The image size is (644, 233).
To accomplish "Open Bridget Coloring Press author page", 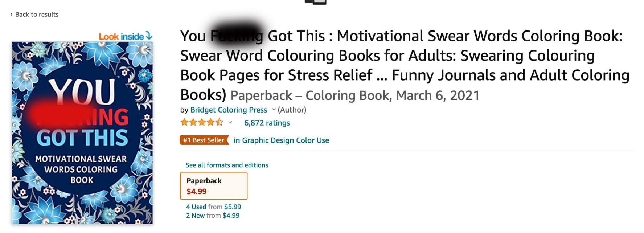I will (x=229, y=110).
